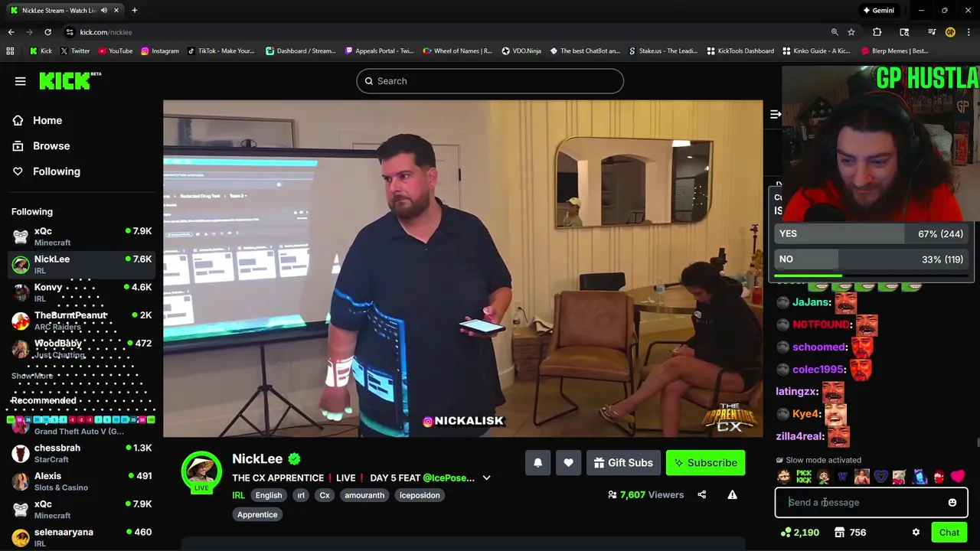This screenshot has width=980, height=551.
Task: Follow channel with heart button
Action: coord(568,462)
